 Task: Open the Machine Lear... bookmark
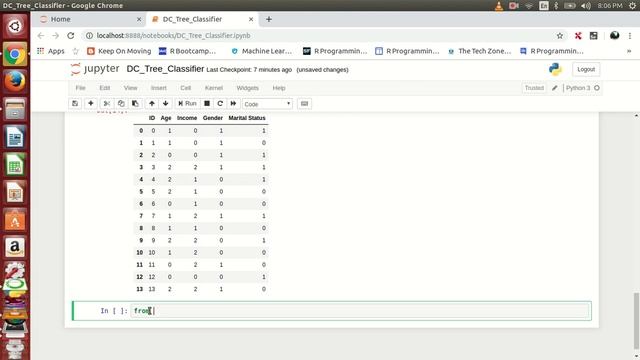pyautogui.click(x=262, y=51)
